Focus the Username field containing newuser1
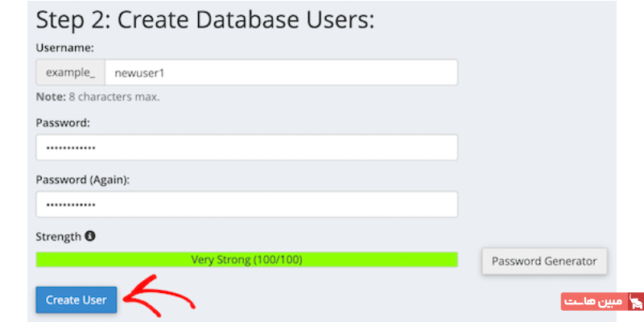This screenshot has width=644, height=322. [281, 72]
